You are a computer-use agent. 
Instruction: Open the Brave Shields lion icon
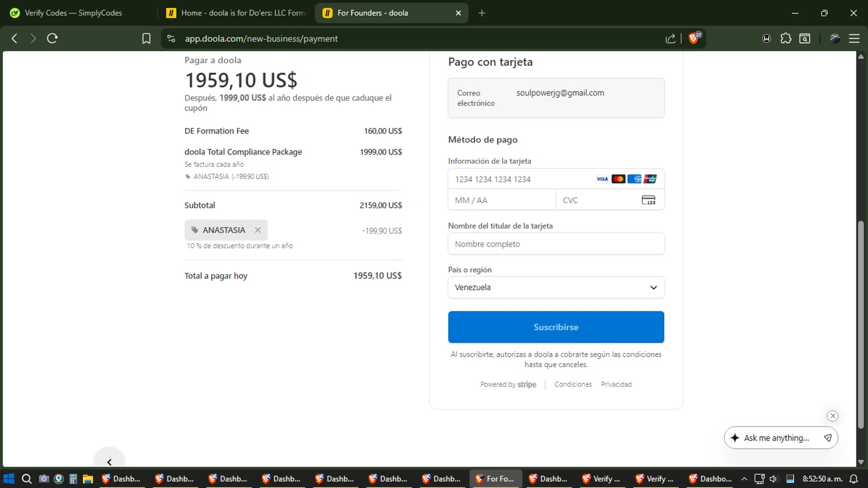[694, 38]
